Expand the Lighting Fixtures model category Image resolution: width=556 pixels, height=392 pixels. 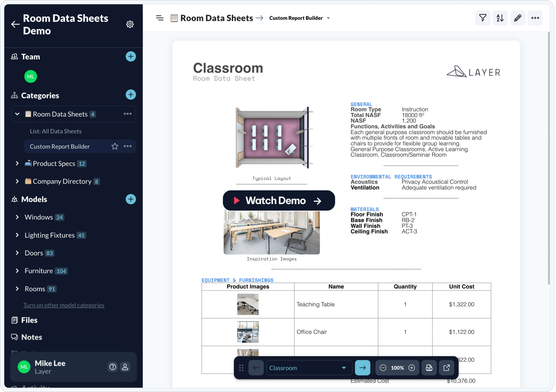17,235
